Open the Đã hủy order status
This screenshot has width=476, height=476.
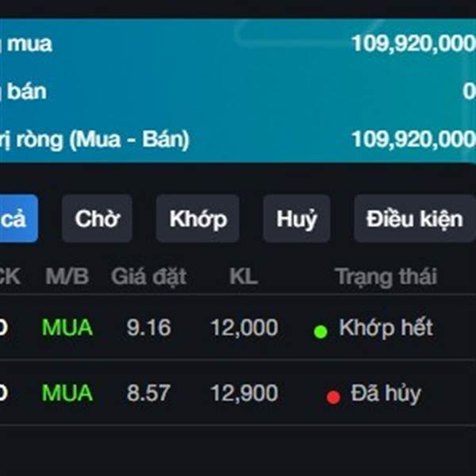(386, 393)
